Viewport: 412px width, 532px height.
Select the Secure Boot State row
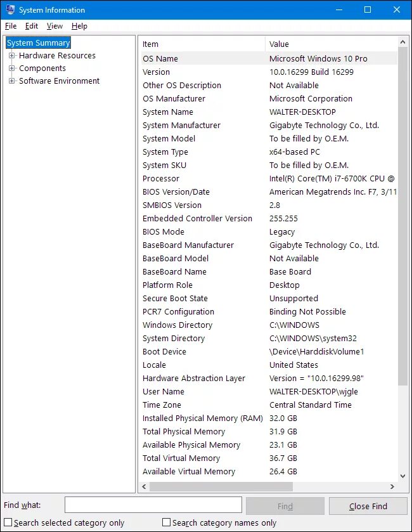click(269, 298)
